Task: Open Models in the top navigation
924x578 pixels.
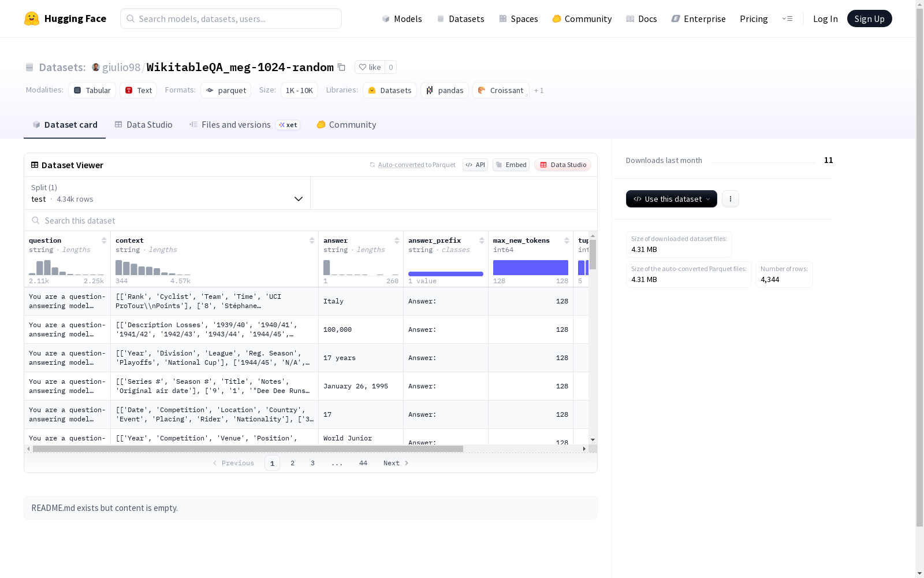Action: click(x=402, y=18)
